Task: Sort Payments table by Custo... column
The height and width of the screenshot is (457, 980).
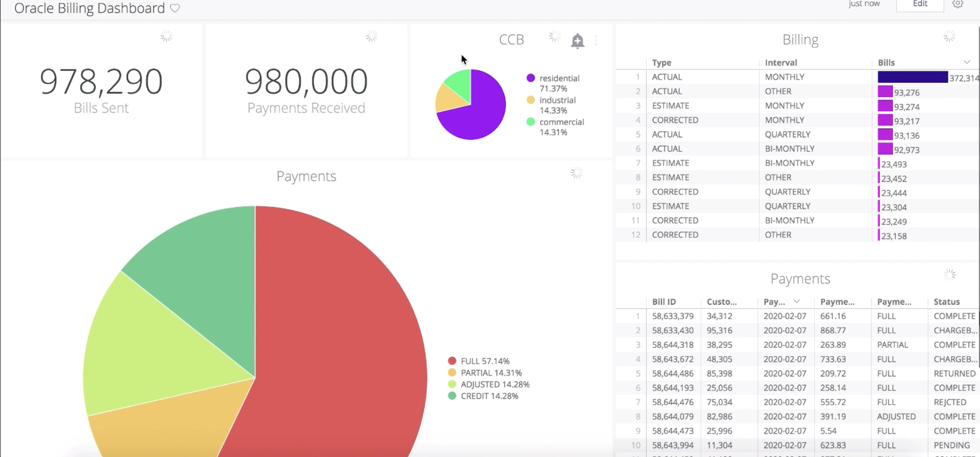Action: pyautogui.click(x=722, y=302)
